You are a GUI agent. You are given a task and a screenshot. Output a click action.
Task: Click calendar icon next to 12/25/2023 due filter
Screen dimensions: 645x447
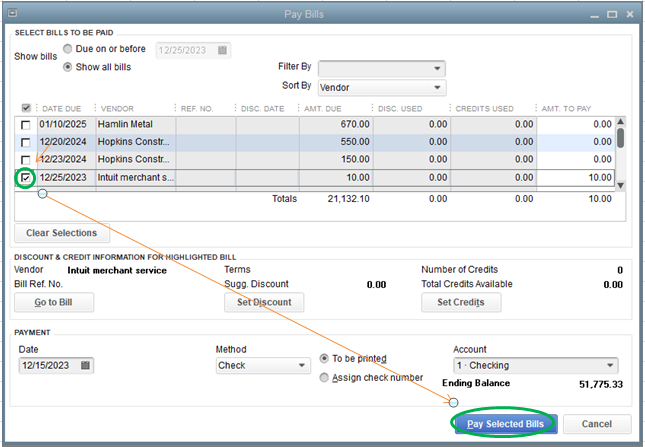(222, 50)
